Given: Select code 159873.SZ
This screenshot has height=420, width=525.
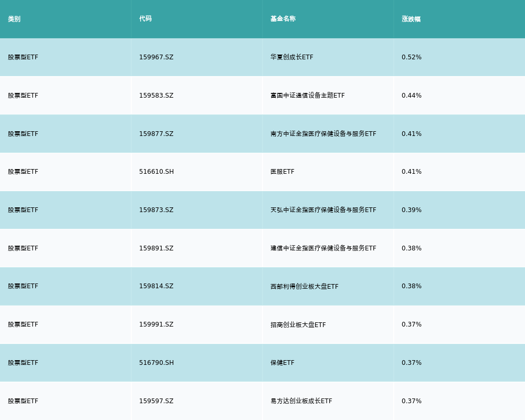Looking at the screenshot, I should 156,209.
